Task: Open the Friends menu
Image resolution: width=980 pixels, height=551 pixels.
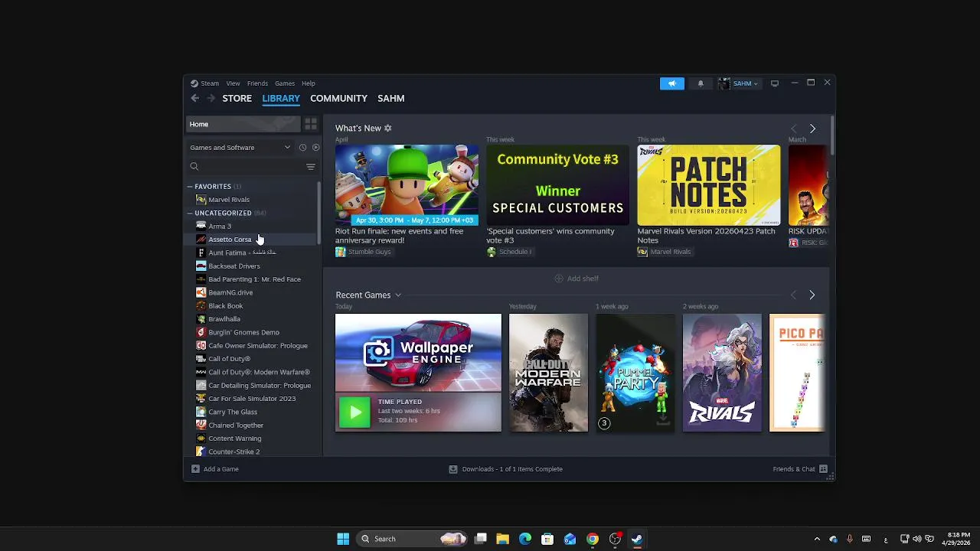Action: [x=257, y=83]
